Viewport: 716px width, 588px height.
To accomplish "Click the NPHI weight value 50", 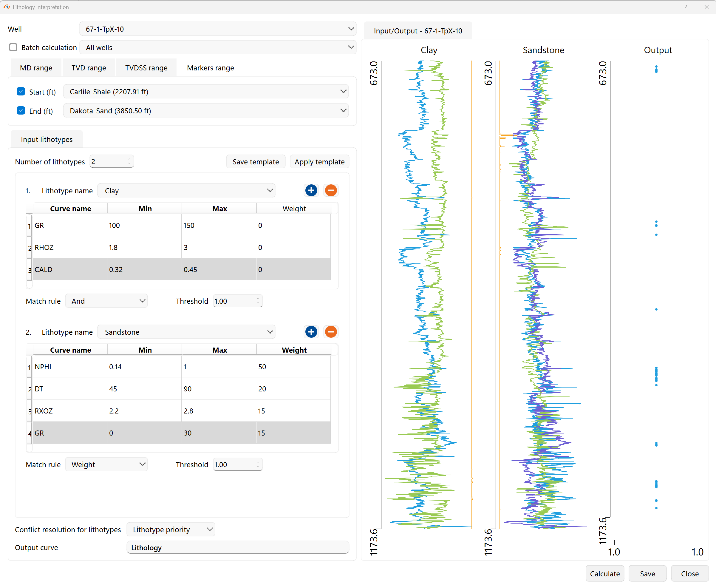I will 293,366.
